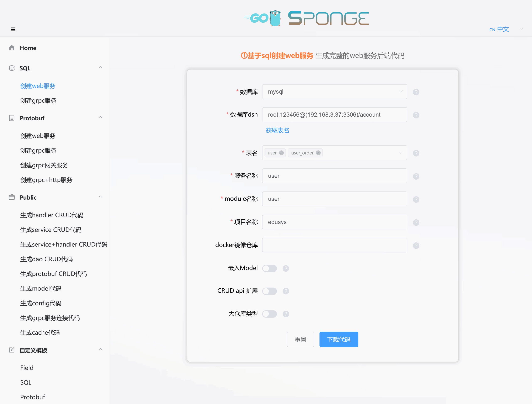Show help for 数据库 field

[416, 92]
